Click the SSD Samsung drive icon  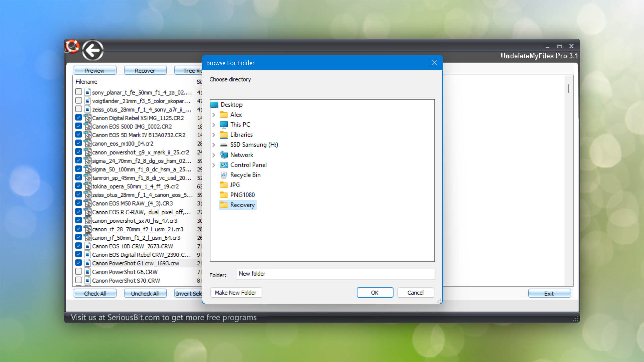coord(224,145)
